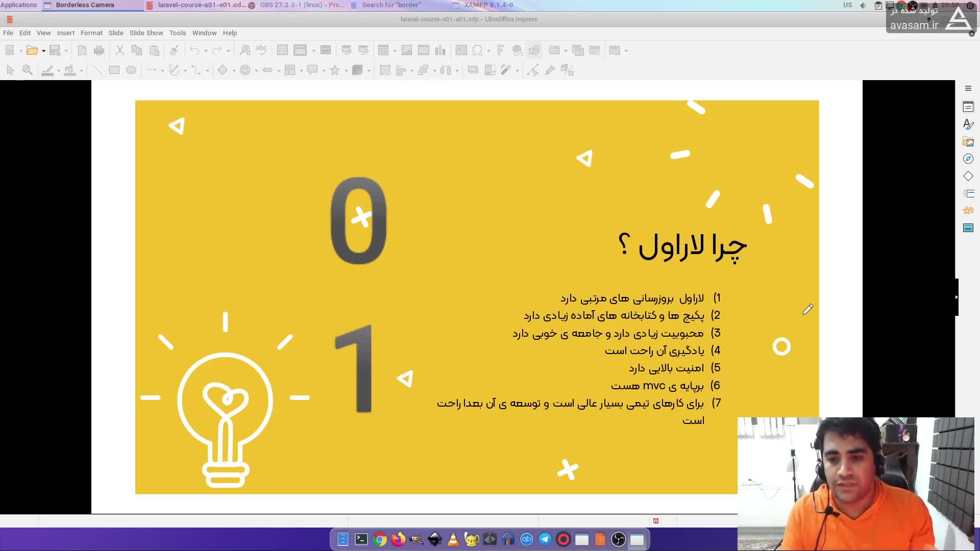
Task: Toggle the Shadow icon in drawing toolbar
Action: click(473, 70)
